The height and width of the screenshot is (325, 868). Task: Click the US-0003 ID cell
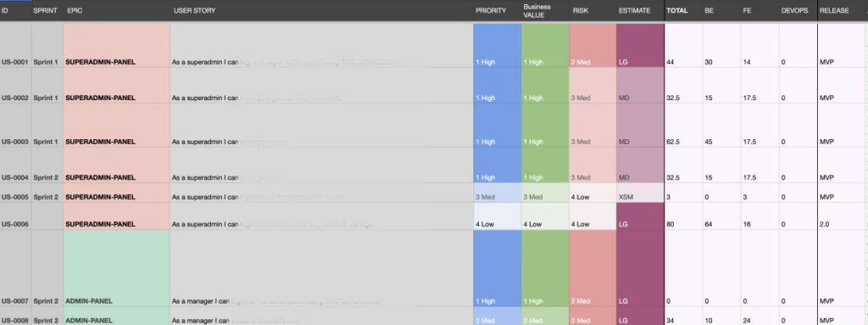tap(15, 126)
